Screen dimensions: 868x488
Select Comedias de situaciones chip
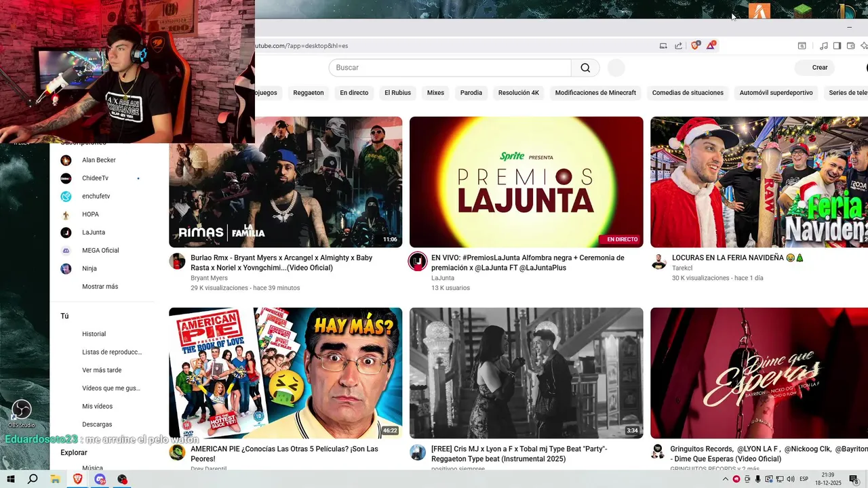tap(688, 93)
